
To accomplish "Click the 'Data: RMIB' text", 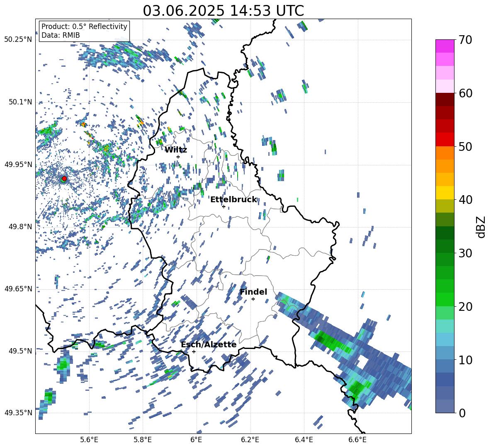I will click(61, 35).
